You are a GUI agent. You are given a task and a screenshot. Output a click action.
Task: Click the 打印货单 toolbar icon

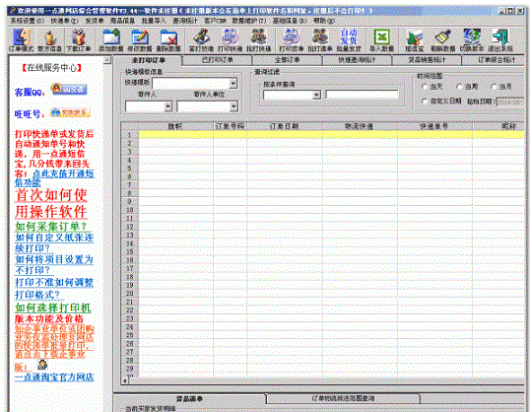tap(292, 40)
